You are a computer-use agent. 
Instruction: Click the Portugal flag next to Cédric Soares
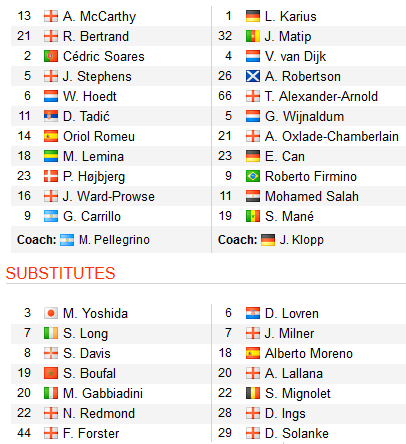click(51, 56)
